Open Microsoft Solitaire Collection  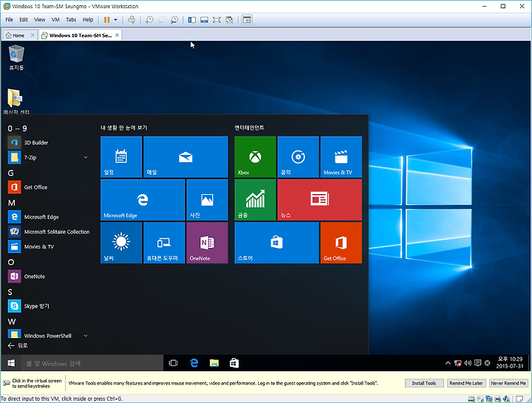tap(48, 232)
